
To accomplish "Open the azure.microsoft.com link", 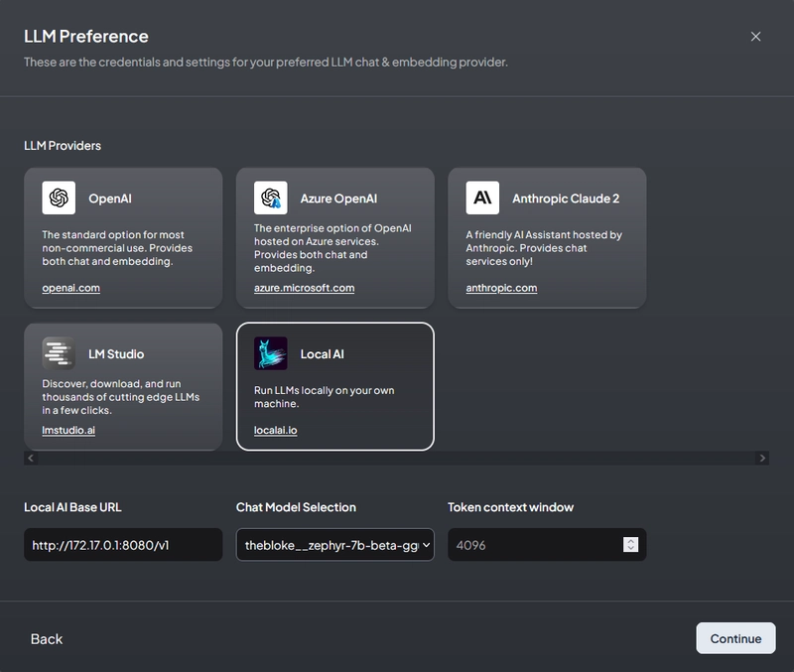I will [x=305, y=288].
